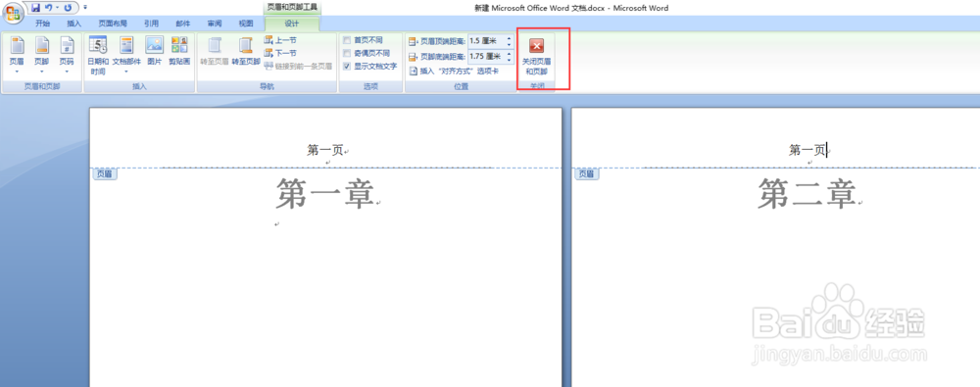Click header text 第一页 on the left page

[325, 150]
